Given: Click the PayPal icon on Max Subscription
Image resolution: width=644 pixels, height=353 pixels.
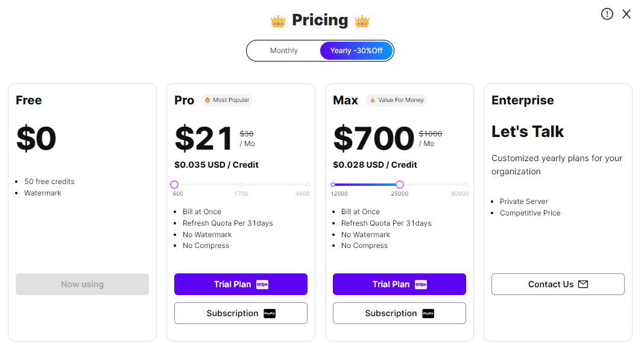Looking at the screenshot, I should (428, 314).
